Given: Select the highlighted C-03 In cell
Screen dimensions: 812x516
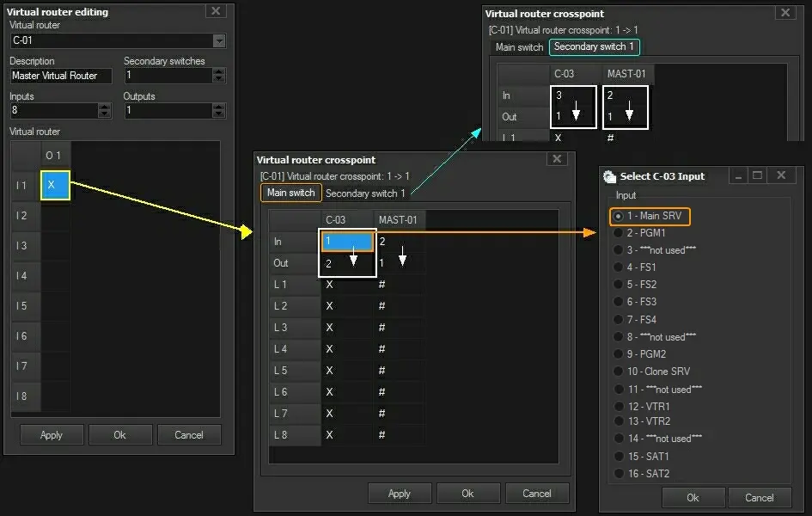Looking at the screenshot, I should (347, 242).
